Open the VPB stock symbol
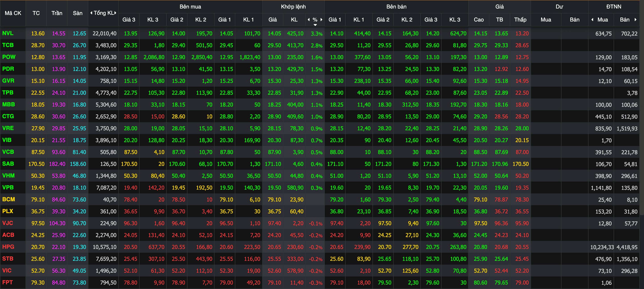Image resolution: width=644 pixels, height=289 pixels. point(8,187)
